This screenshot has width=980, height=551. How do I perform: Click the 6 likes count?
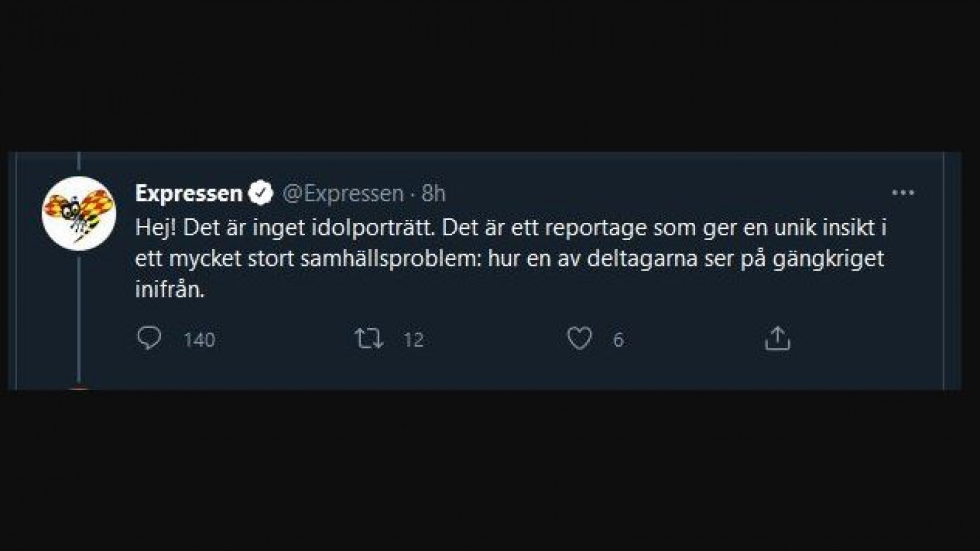(619, 340)
